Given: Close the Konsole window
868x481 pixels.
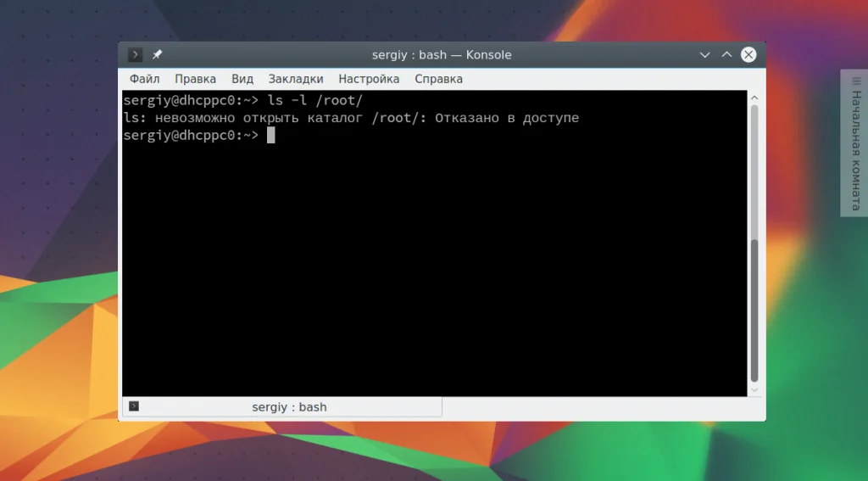Looking at the screenshot, I should (x=748, y=54).
